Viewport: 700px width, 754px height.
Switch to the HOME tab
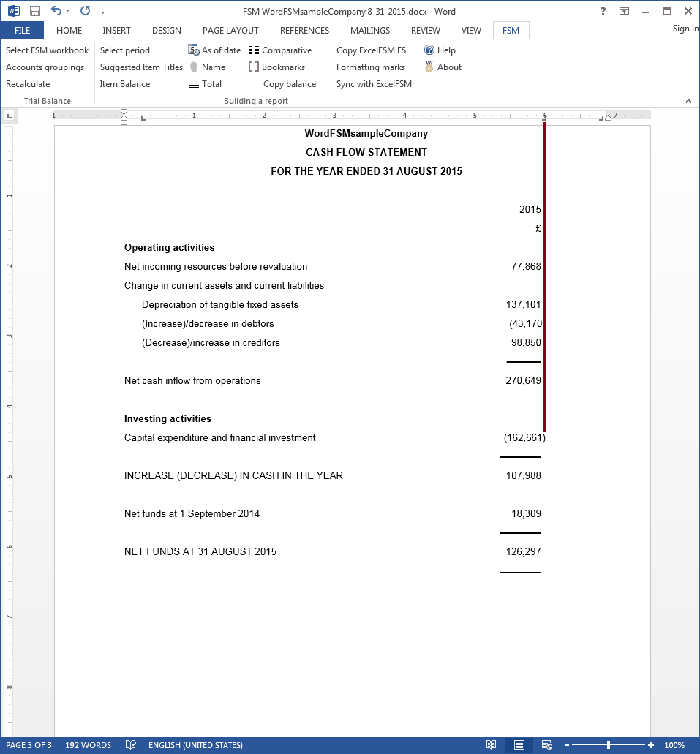click(x=69, y=30)
